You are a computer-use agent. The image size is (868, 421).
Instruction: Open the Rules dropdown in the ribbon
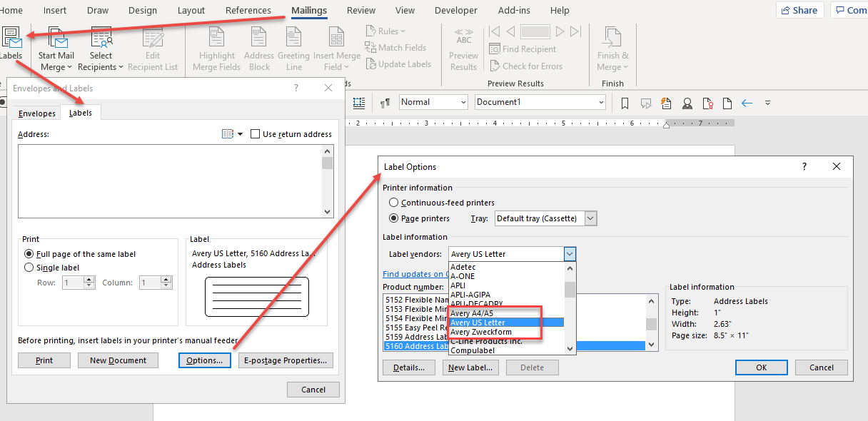(x=385, y=31)
